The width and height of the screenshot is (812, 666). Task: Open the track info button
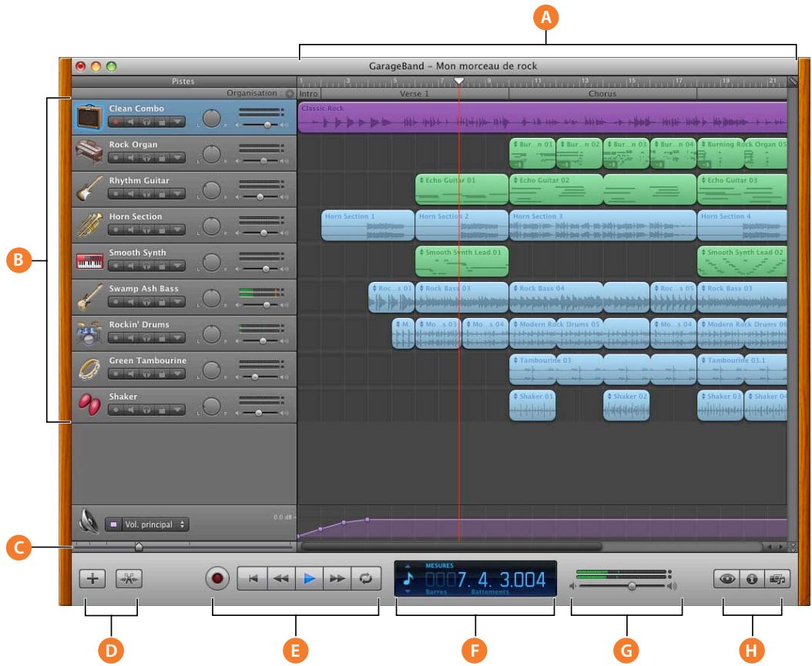pos(752,578)
